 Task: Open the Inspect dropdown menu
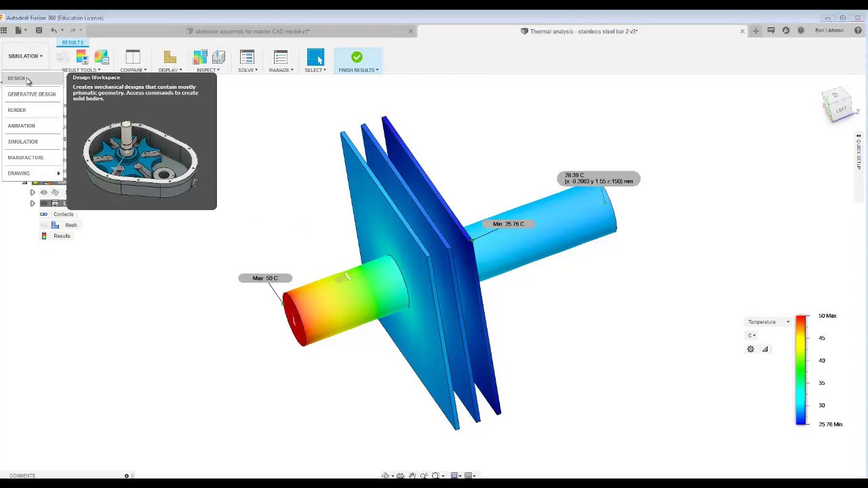(x=208, y=70)
